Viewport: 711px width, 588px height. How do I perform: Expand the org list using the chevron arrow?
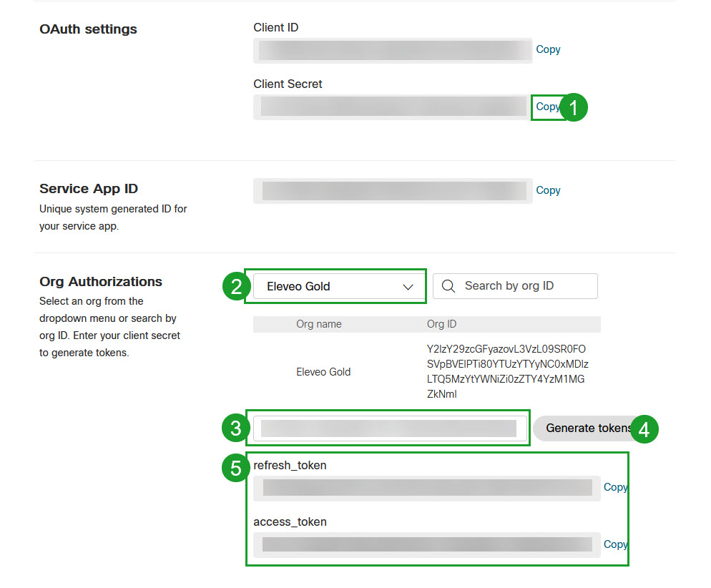(x=408, y=287)
